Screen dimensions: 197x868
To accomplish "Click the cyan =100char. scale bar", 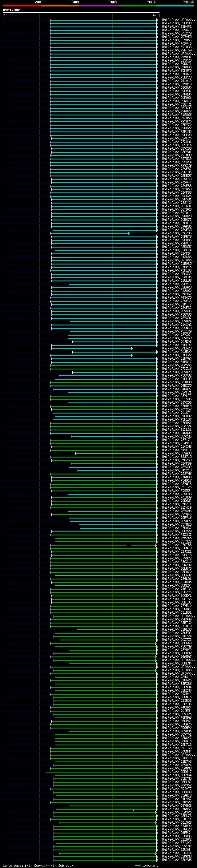I will click(x=138, y=866).
